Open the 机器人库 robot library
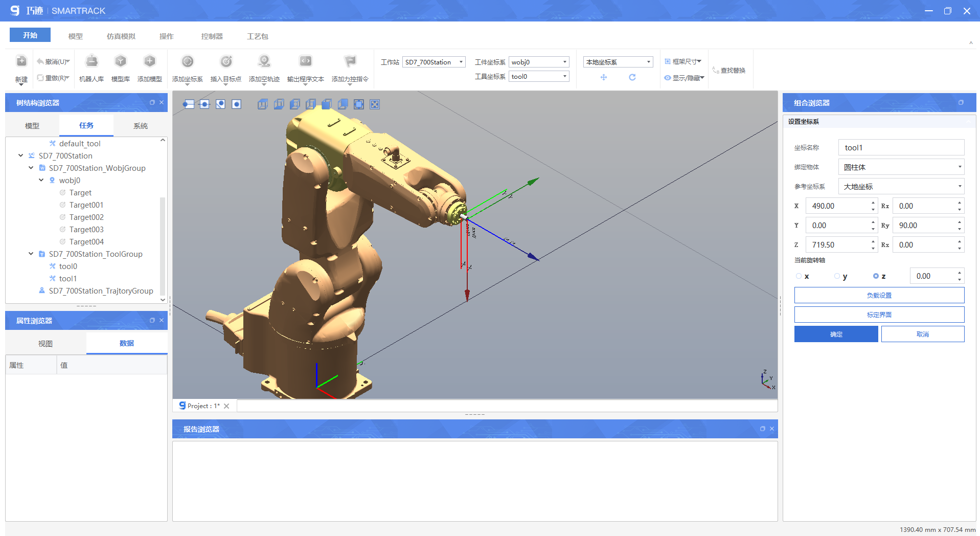 coord(92,61)
